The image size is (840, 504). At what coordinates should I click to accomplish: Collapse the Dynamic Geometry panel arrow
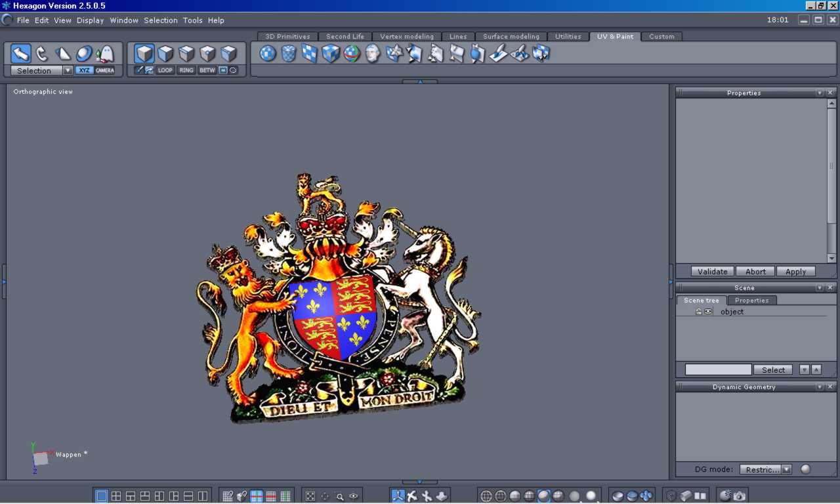(x=820, y=387)
